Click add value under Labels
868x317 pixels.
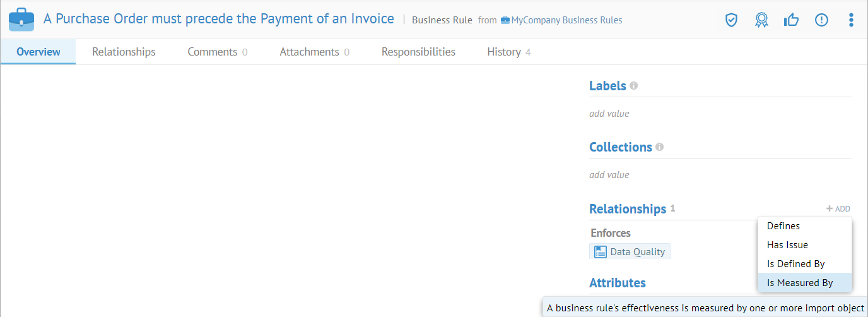(609, 114)
